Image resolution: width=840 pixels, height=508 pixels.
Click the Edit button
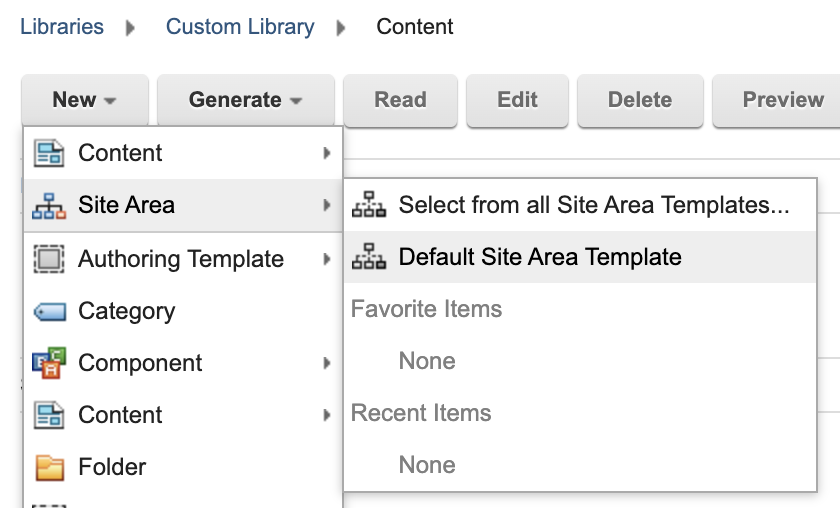[x=517, y=100]
